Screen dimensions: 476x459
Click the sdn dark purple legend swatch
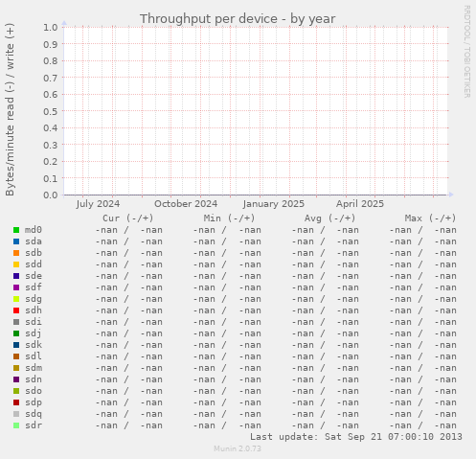pos(16,379)
